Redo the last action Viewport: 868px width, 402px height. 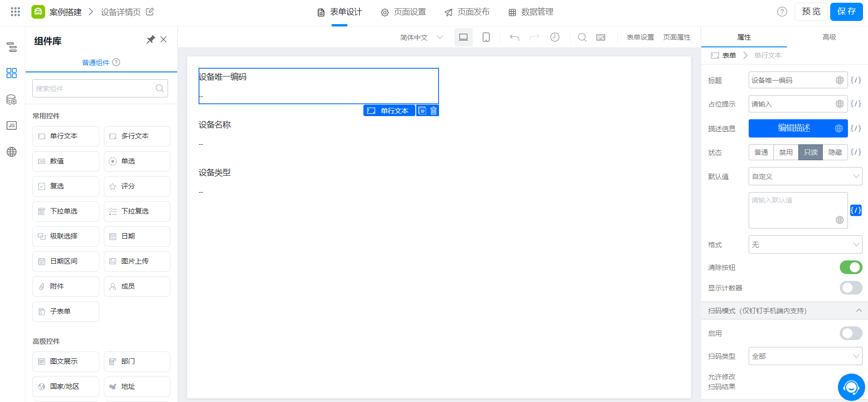pos(534,37)
